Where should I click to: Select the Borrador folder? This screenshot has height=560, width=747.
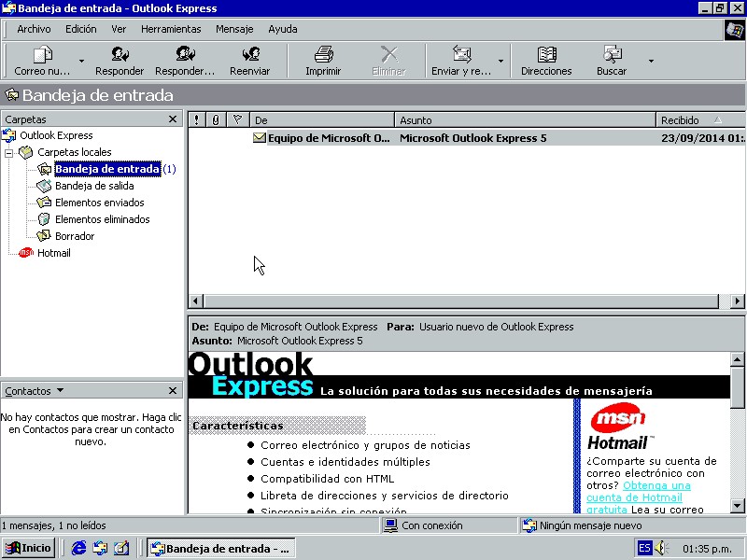pyautogui.click(x=75, y=236)
